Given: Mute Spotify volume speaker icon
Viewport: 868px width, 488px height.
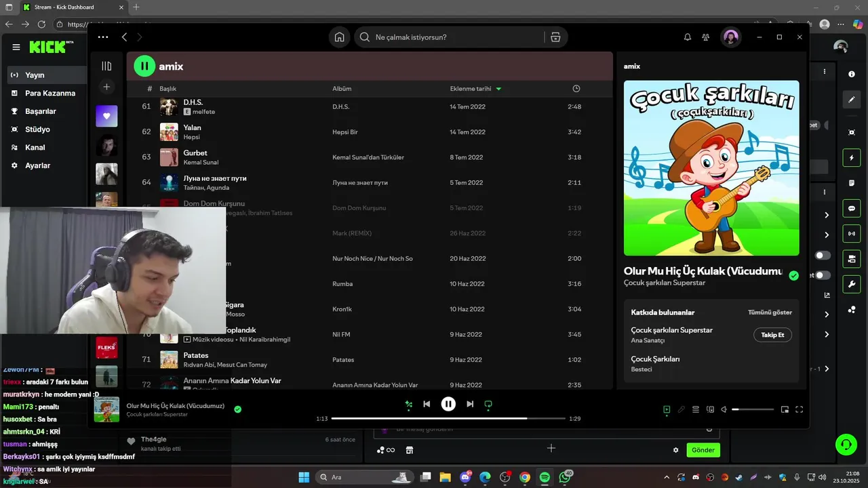Looking at the screenshot, I should 724,409.
